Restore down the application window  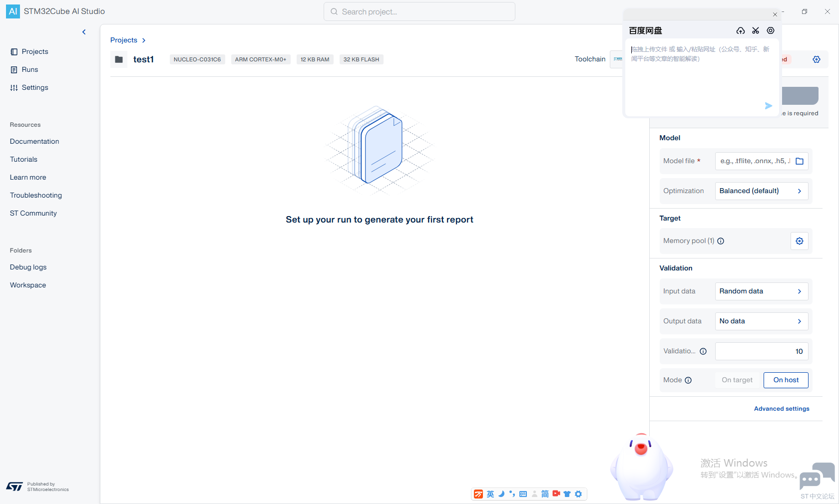pos(805,11)
